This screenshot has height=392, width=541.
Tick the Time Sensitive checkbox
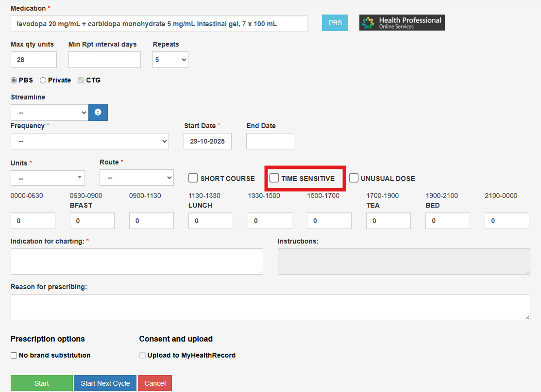(x=274, y=178)
